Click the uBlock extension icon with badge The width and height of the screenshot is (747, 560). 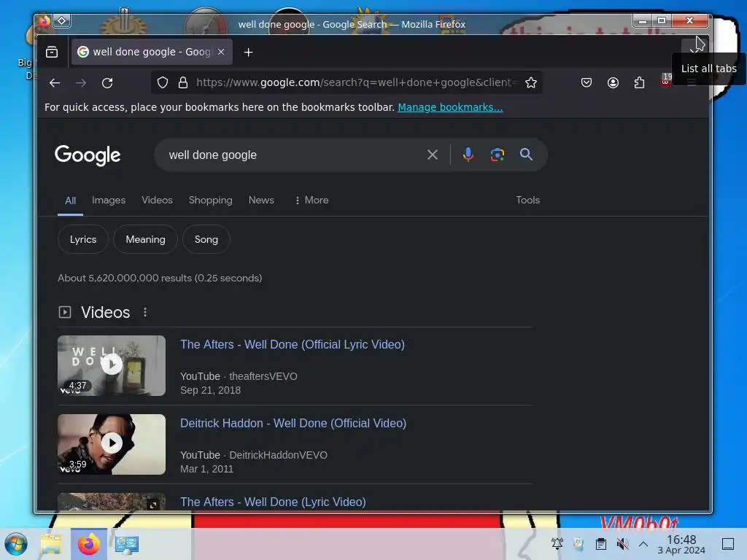(665, 81)
